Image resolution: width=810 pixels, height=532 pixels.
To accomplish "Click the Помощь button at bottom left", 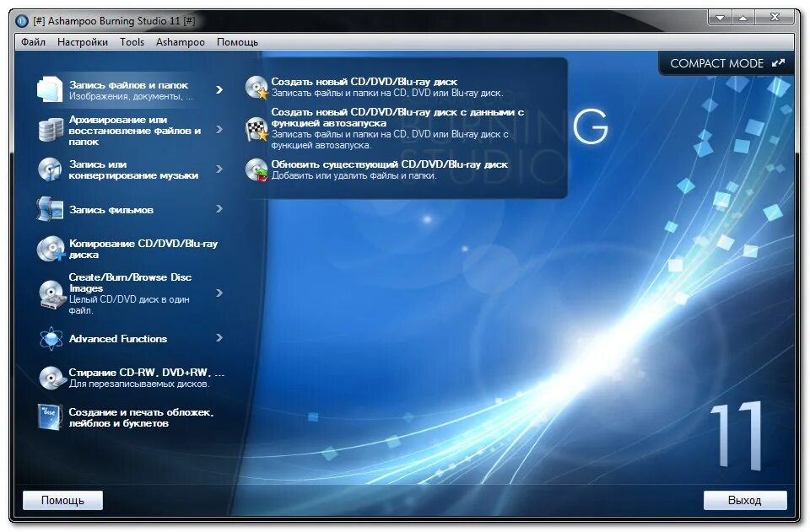I will coord(62,500).
